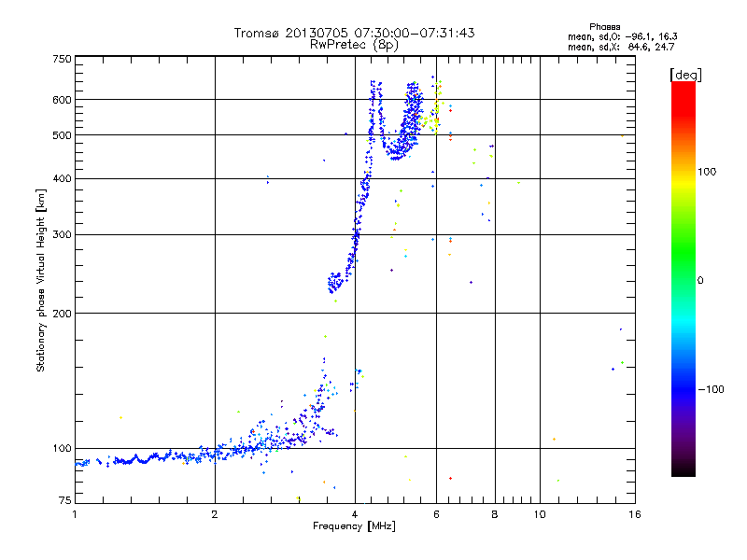Viewport: 747px width, 560px height.
Task: Click the x-axis tick label '1'
Action: pos(75,514)
